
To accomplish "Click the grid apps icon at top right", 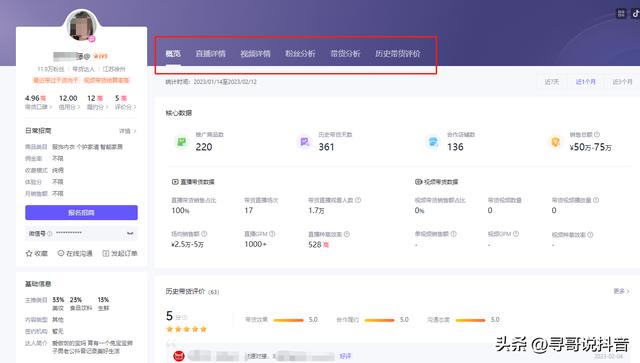I will click(621, 13).
